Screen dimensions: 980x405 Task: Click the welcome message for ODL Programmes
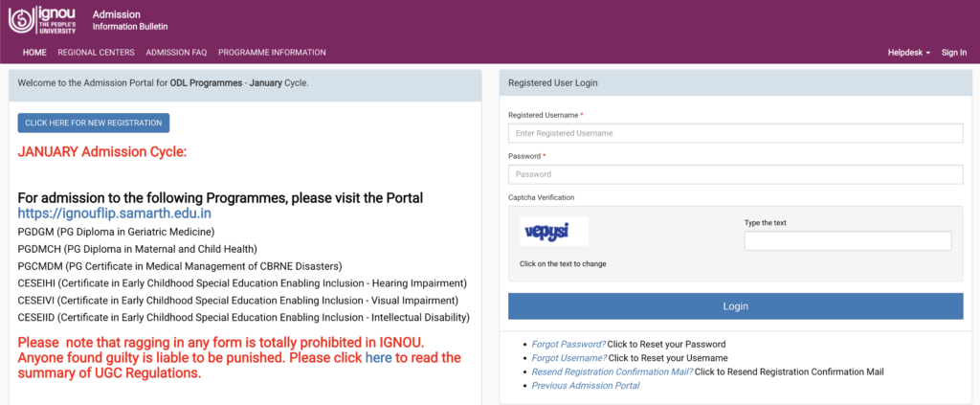point(163,82)
